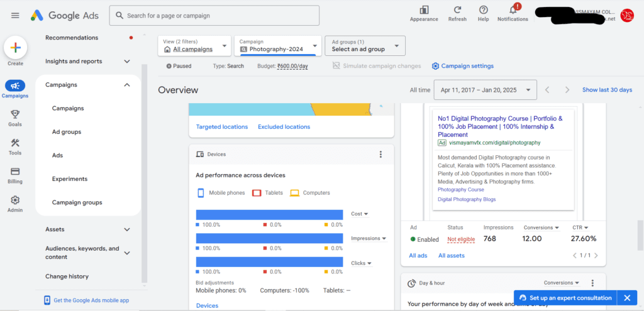
Task: Open Conversions dropdown in Day & hour card
Action: 562,283
